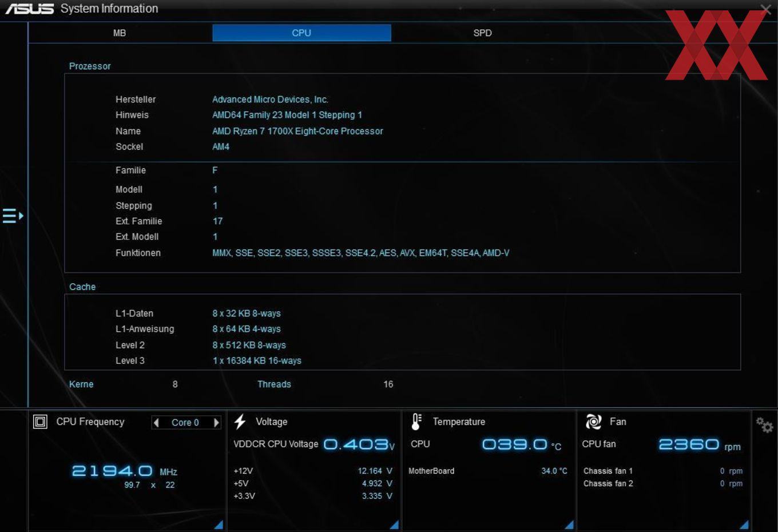Click the +3.3V reading 3.335 V
The height and width of the screenshot is (532, 778).
(377, 496)
